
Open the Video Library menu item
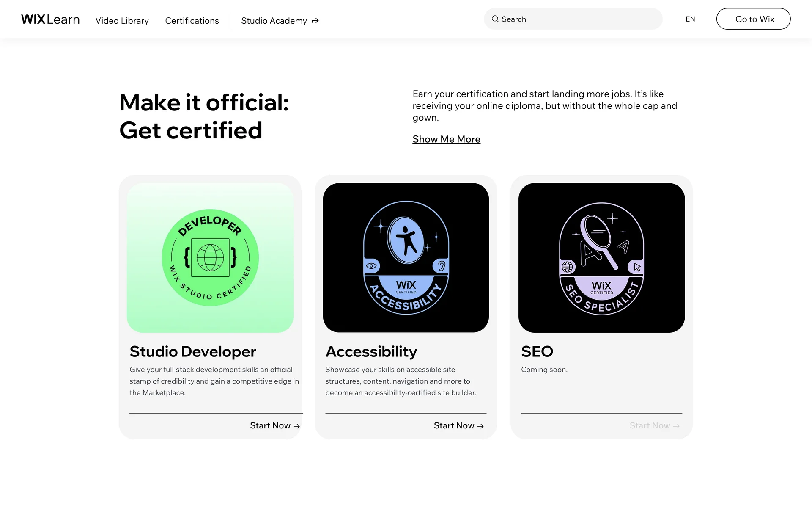122,21
